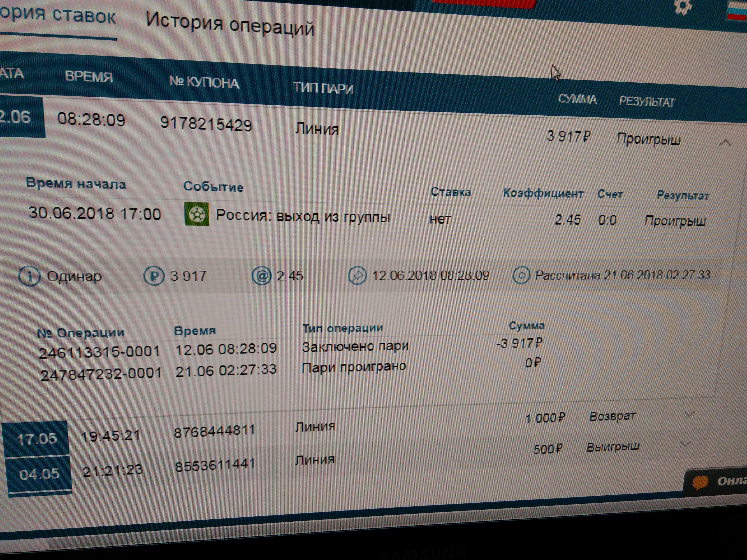This screenshot has height=560, width=747.
Task: Click the amount -3 917₽
Action: click(519, 344)
